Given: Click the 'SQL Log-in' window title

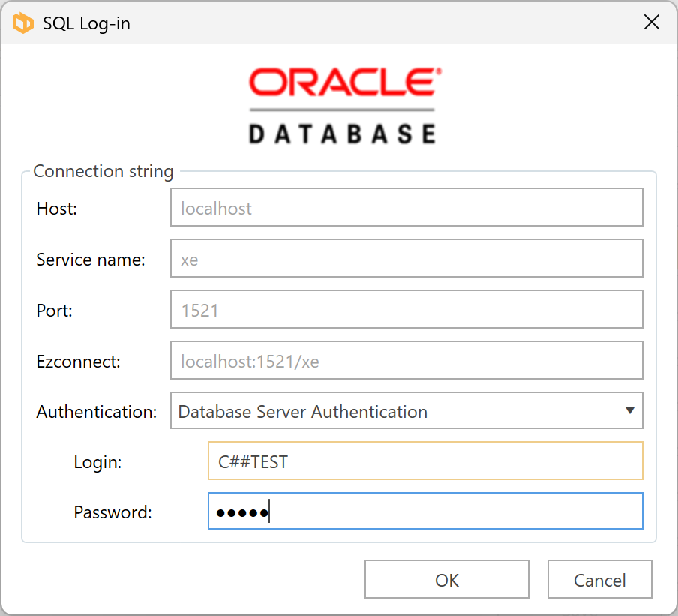Looking at the screenshot, I should click(x=86, y=23).
